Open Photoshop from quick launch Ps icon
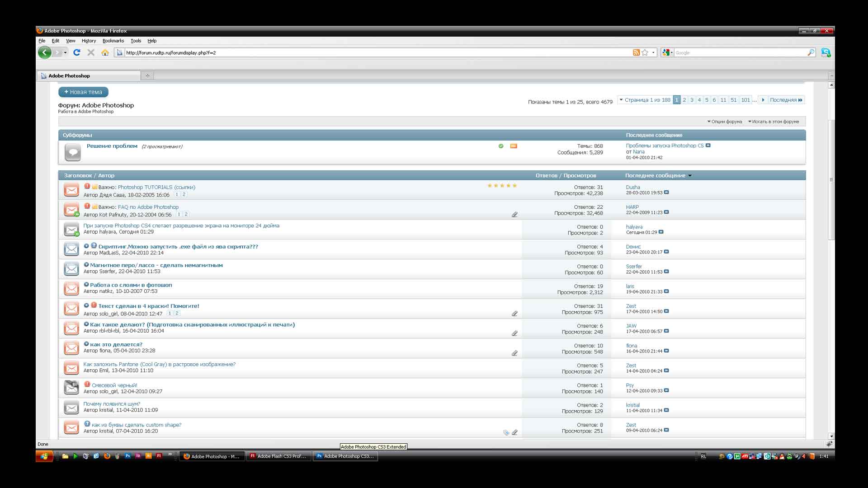This screenshot has width=868, height=488. 127,456
